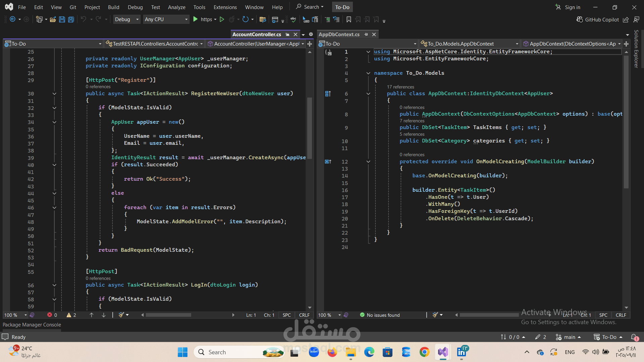Viewport: 644px width, 362px height.
Task: Open the Package Manager Console panel
Action: click(32, 325)
